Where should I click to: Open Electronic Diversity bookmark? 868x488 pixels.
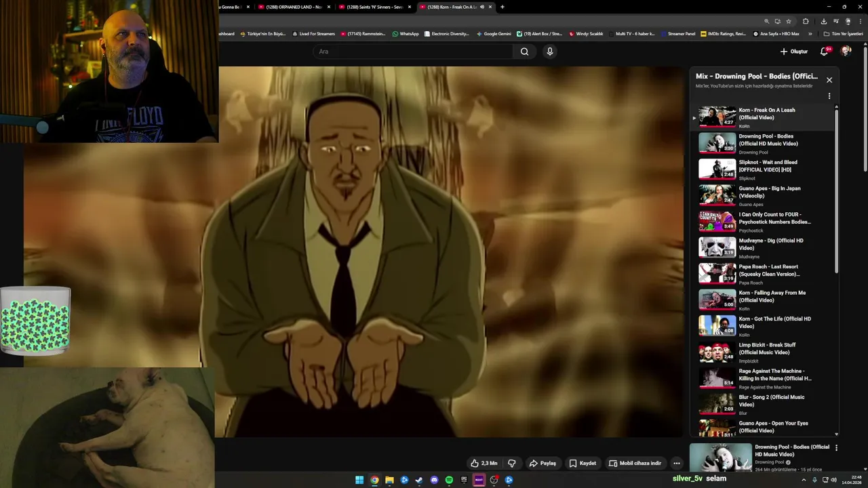(x=447, y=34)
